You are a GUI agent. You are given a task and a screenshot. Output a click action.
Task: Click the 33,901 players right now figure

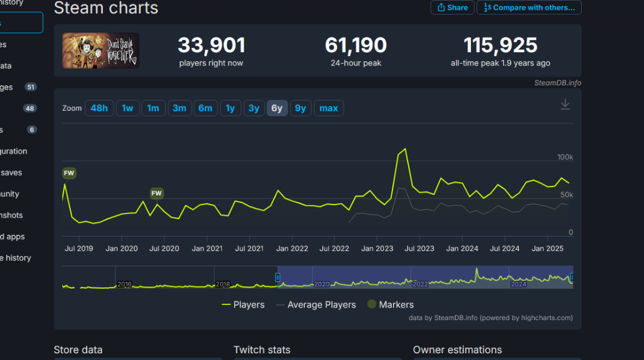[211, 45]
